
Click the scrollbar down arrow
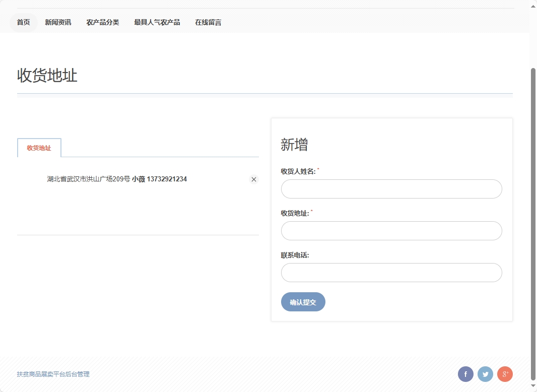coord(533,387)
